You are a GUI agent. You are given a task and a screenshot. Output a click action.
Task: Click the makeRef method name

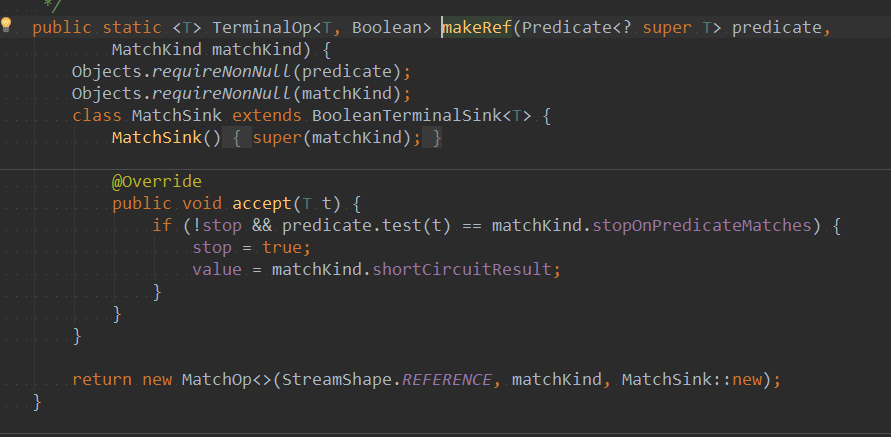click(x=477, y=27)
